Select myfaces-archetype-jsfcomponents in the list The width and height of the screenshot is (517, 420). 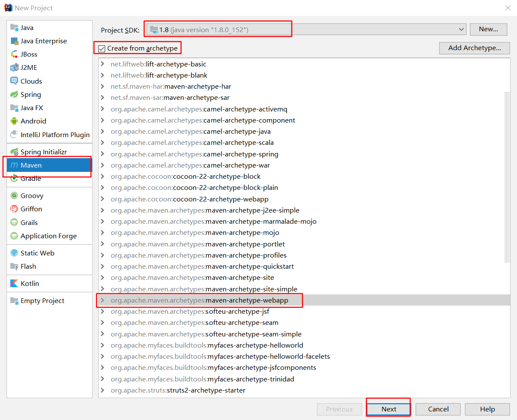304,367
